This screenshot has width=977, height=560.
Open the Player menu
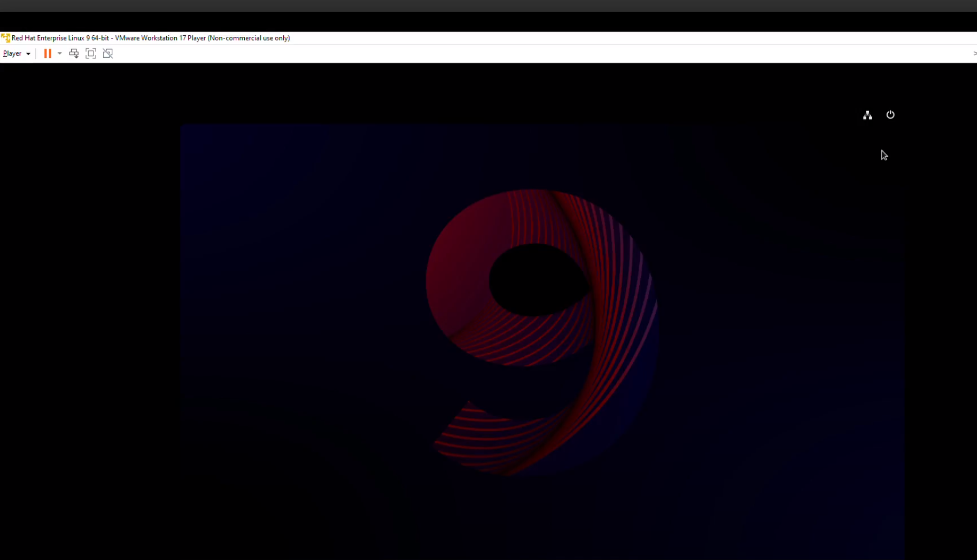(x=12, y=53)
